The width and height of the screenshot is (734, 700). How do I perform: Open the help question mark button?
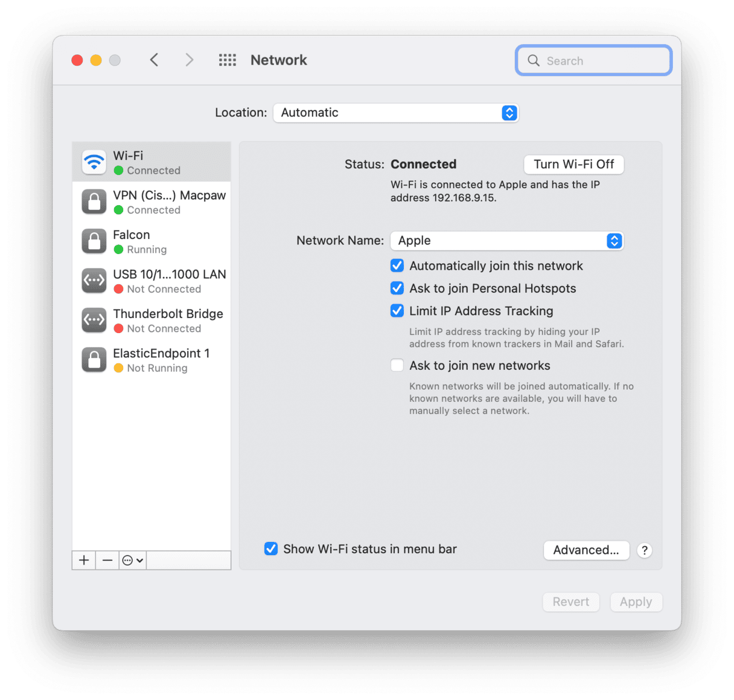pos(645,550)
